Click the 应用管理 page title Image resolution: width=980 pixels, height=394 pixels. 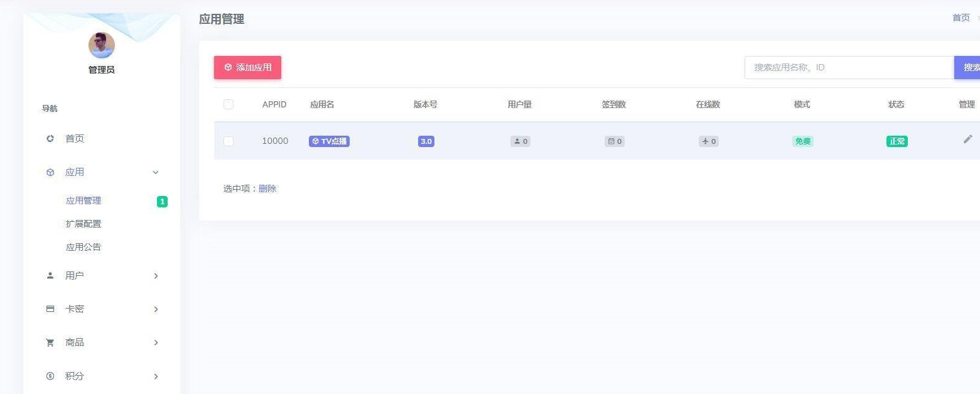pyautogui.click(x=222, y=19)
